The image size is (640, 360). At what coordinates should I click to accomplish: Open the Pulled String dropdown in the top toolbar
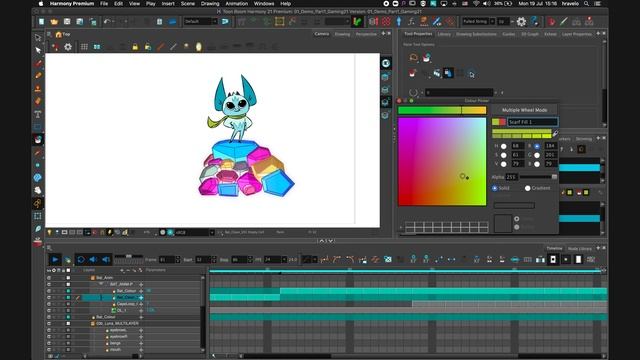pos(478,21)
